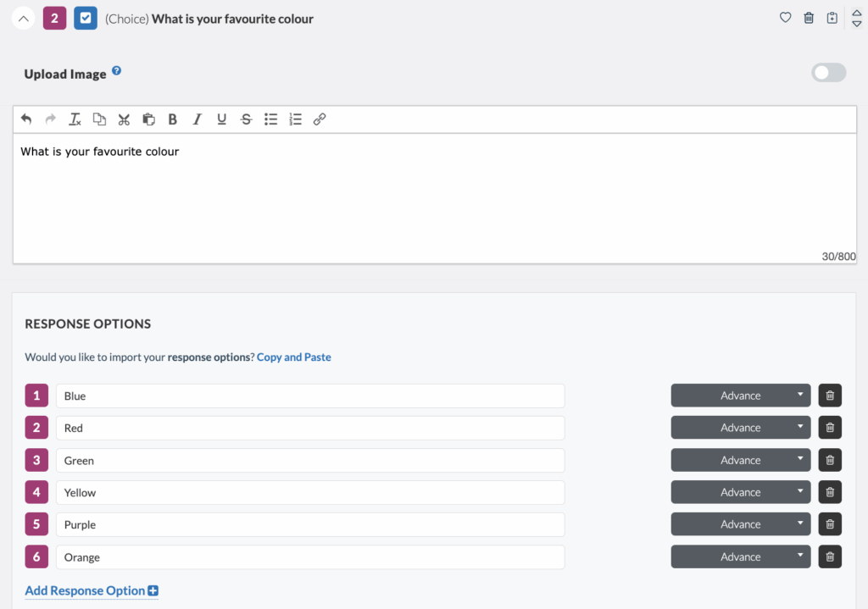Open the Advance dropdown for Blue
The height and width of the screenshot is (609, 868).
point(740,395)
